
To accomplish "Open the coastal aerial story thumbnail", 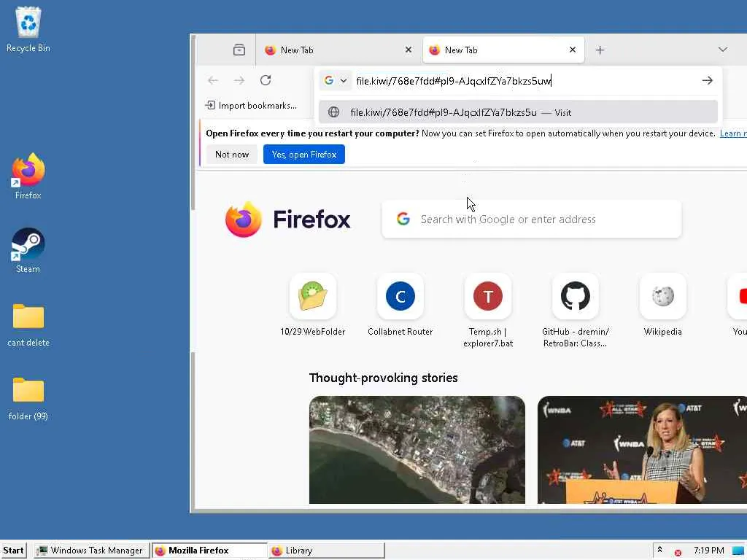I will [x=417, y=449].
